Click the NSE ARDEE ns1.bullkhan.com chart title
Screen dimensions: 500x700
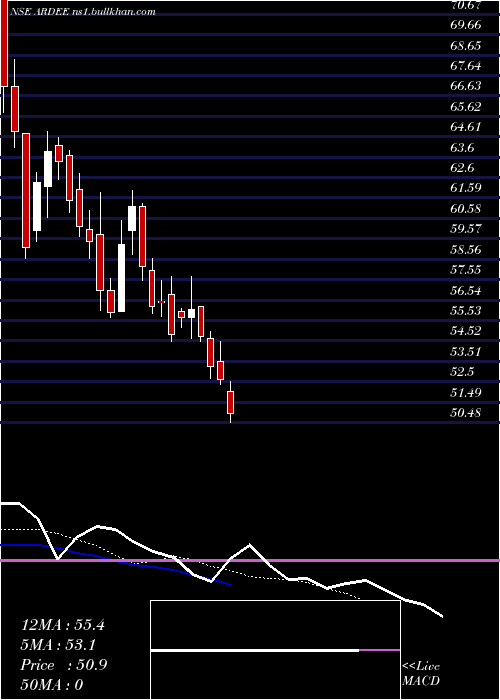click(83, 12)
